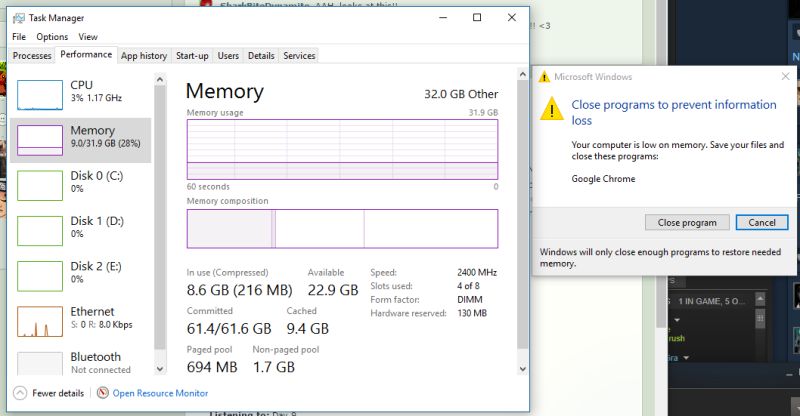
Task: Click the large yellow warning icon
Action: click(x=552, y=108)
